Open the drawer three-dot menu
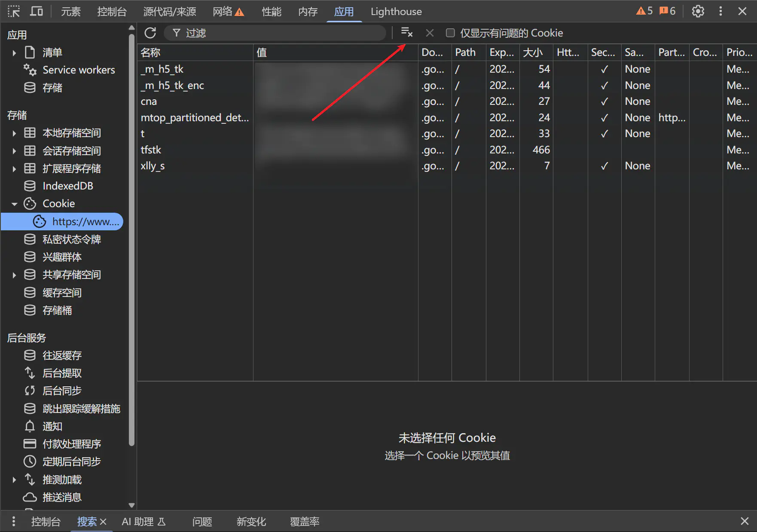757x532 pixels. click(14, 521)
